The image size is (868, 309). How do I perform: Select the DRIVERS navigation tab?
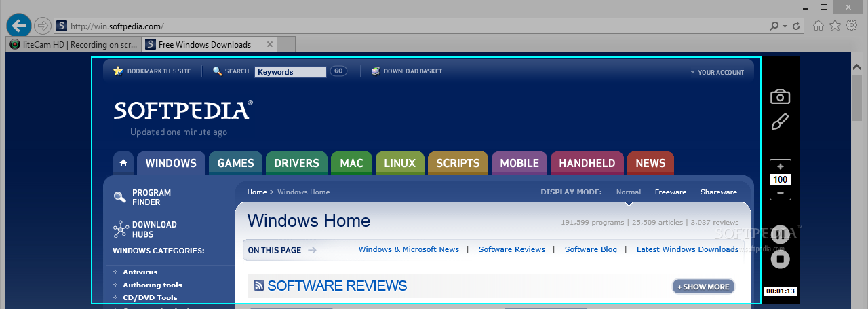pos(296,163)
